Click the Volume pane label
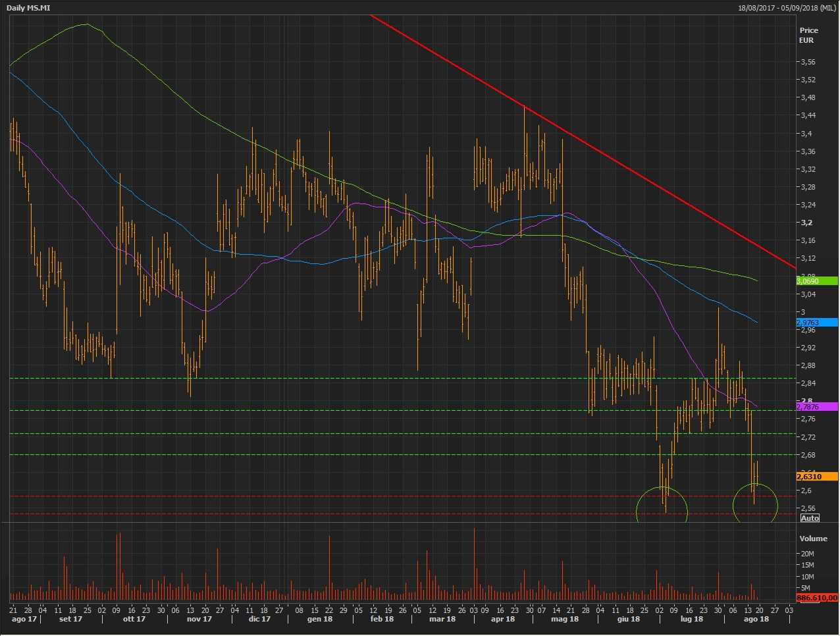Image resolution: width=840 pixels, height=636 pixels. pos(813,539)
